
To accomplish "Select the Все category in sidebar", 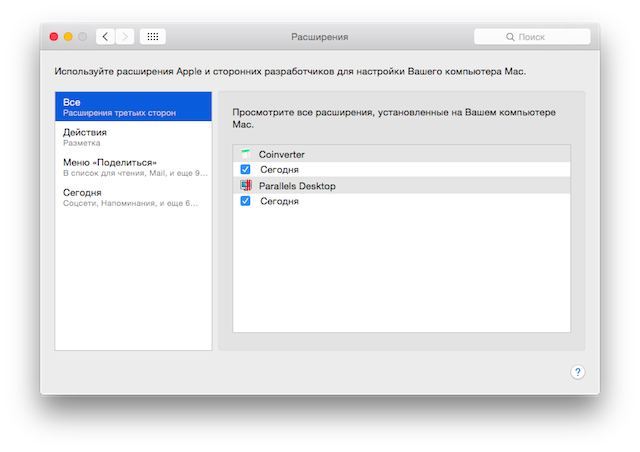I will click(x=133, y=107).
